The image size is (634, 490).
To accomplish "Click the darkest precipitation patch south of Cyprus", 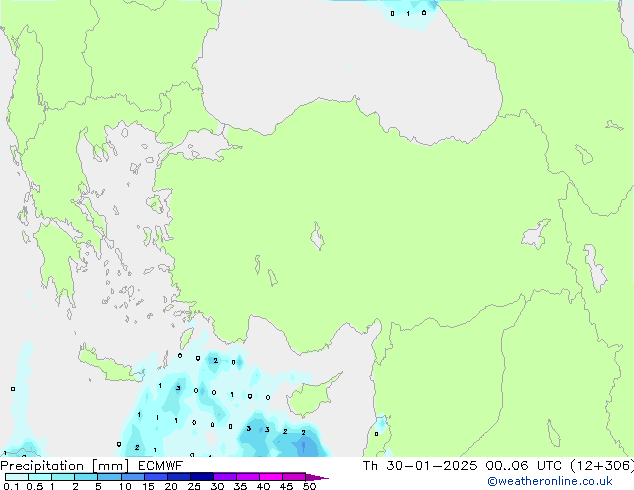I will coord(305,447).
